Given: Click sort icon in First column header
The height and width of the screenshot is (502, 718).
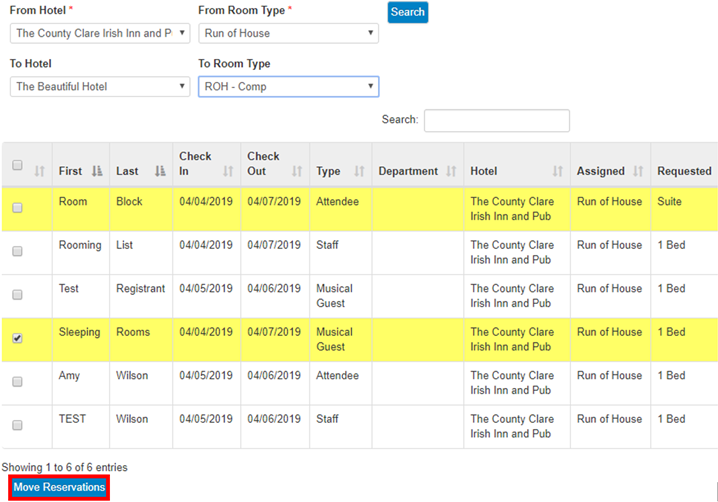Looking at the screenshot, I should click(x=97, y=172).
